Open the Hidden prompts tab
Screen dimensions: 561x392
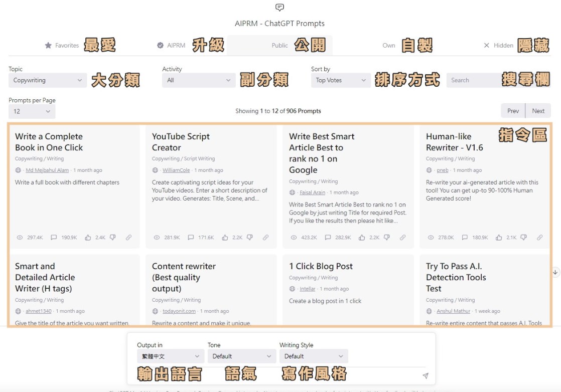click(x=498, y=46)
